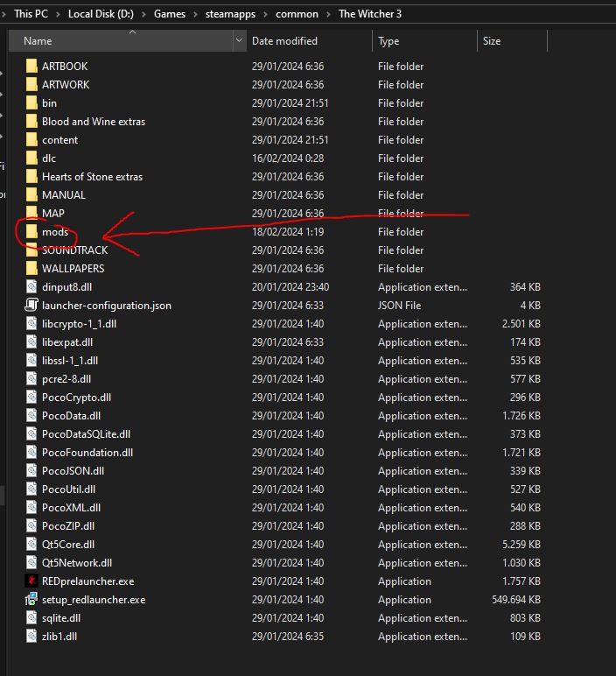Click the Application type of REDprelauncher.exe
This screenshot has width=616, height=676.
click(404, 581)
